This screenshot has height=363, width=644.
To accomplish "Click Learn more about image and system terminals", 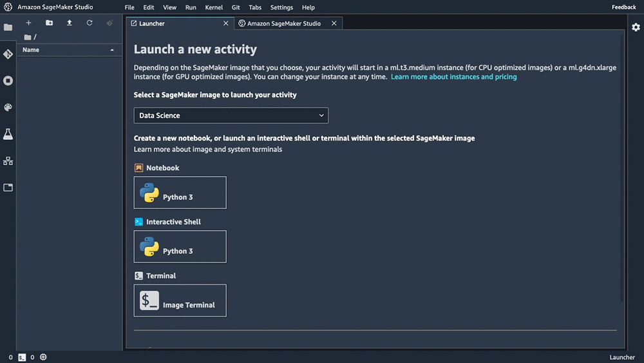I will tap(208, 149).
